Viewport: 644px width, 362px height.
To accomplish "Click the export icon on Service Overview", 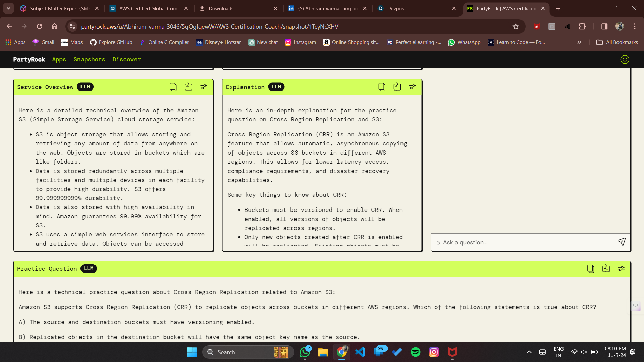I will (x=189, y=87).
